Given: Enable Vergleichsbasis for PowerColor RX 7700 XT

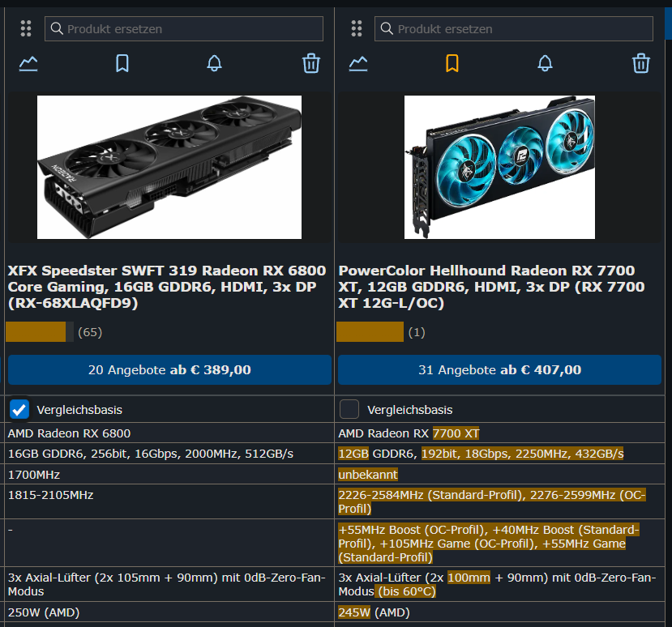Looking at the screenshot, I should pos(349,409).
